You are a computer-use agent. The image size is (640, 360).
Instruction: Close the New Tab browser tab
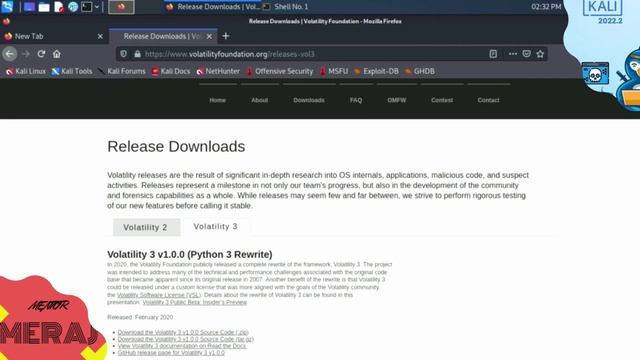click(x=100, y=36)
